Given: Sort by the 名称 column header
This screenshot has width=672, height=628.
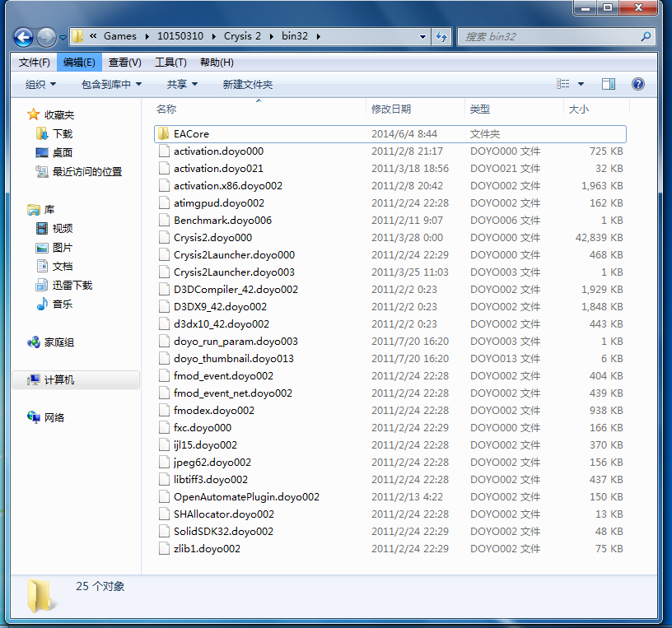Looking at the screenshot, I should click(259, 109).
